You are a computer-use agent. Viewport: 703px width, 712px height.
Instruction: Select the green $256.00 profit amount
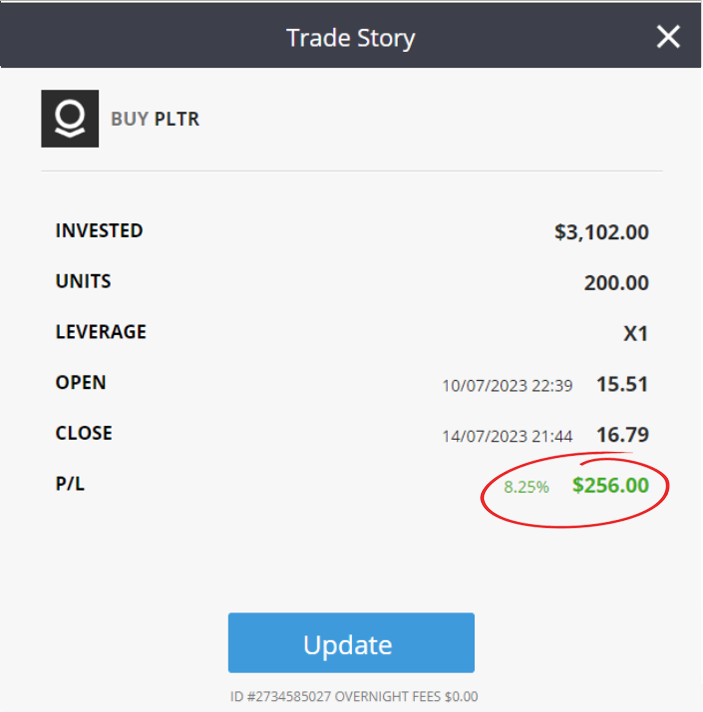pos(610,486)
